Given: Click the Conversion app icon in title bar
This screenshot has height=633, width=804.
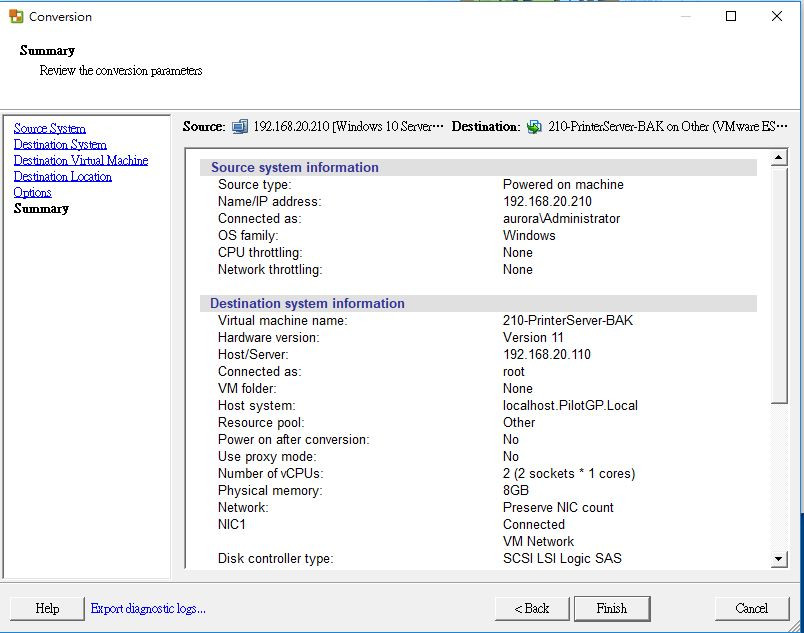Looking at the screenshot, I should [x=16, y=16].
